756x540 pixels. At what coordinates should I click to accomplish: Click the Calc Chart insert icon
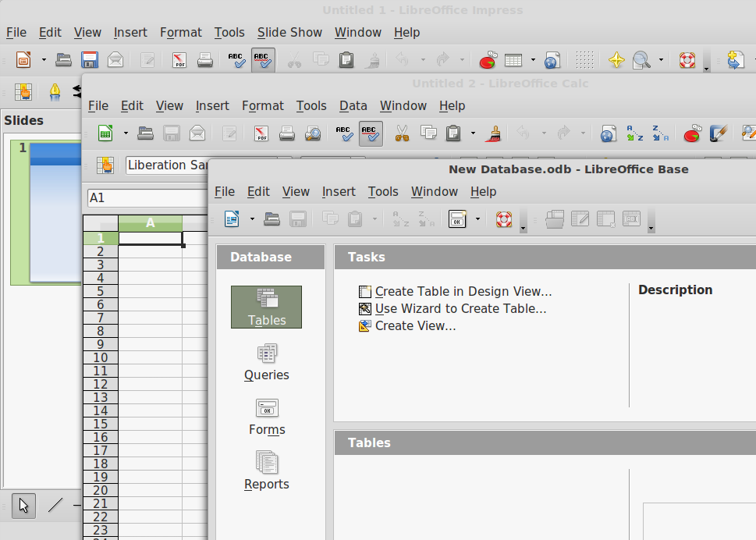(x=692, y=133)
